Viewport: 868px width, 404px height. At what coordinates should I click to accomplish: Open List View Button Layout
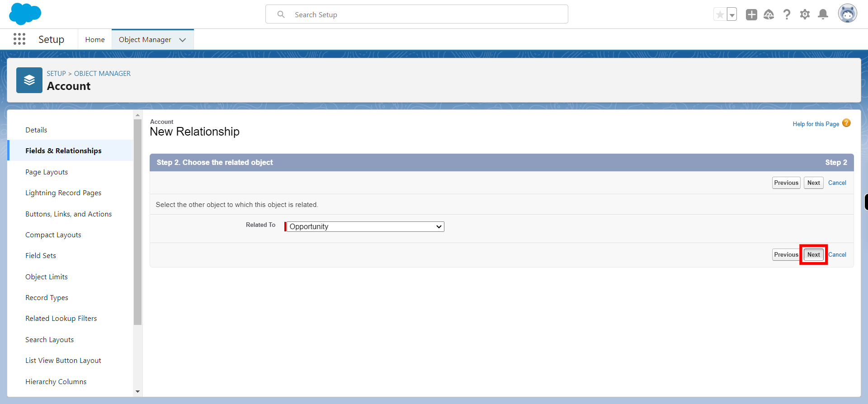click(x=63, y=361)
